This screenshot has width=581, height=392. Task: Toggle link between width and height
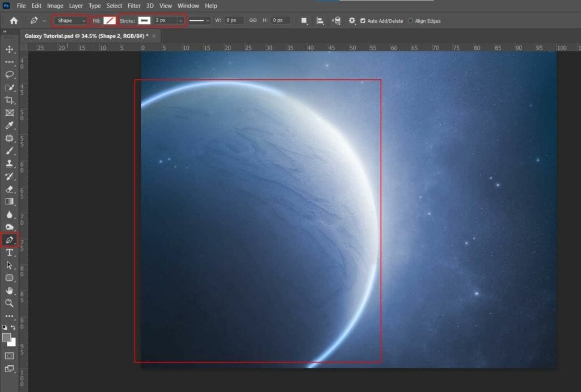pos(252,20)
